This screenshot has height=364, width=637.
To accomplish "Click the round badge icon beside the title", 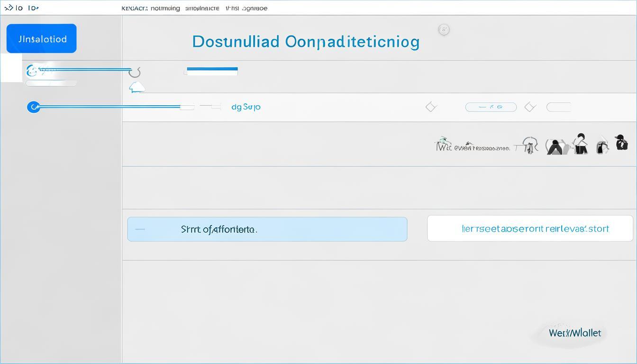I will coord(444,30).
